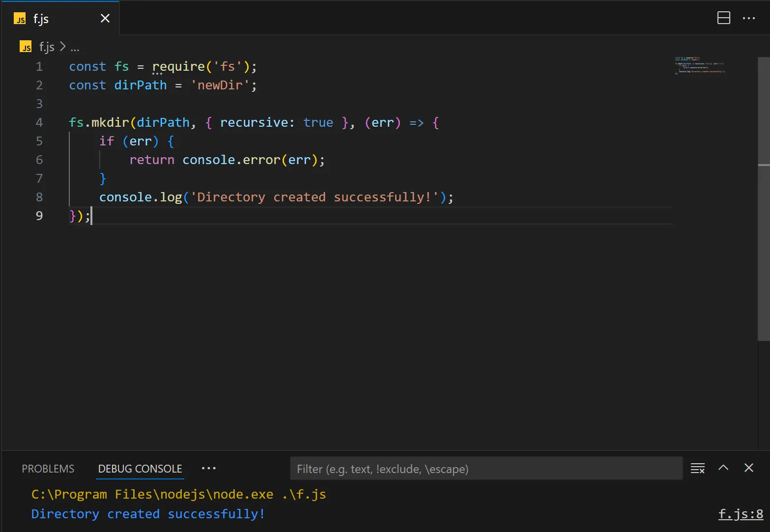Switch to the DEBUG CONSOLE tab
Image resolution: width=770 pixels, height=532 pixels.
pyautogui.click(x=140, y=469)
